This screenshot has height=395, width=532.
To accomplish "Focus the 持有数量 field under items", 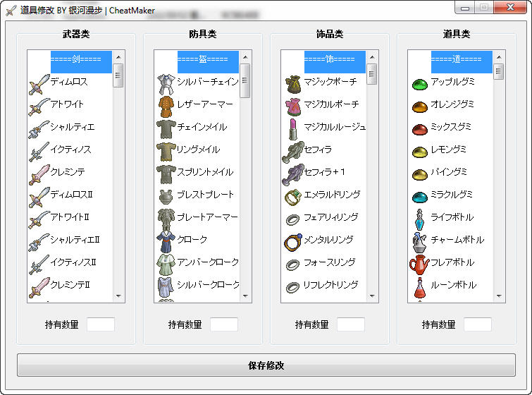I will pyautogui.click(x=478, y=324).
